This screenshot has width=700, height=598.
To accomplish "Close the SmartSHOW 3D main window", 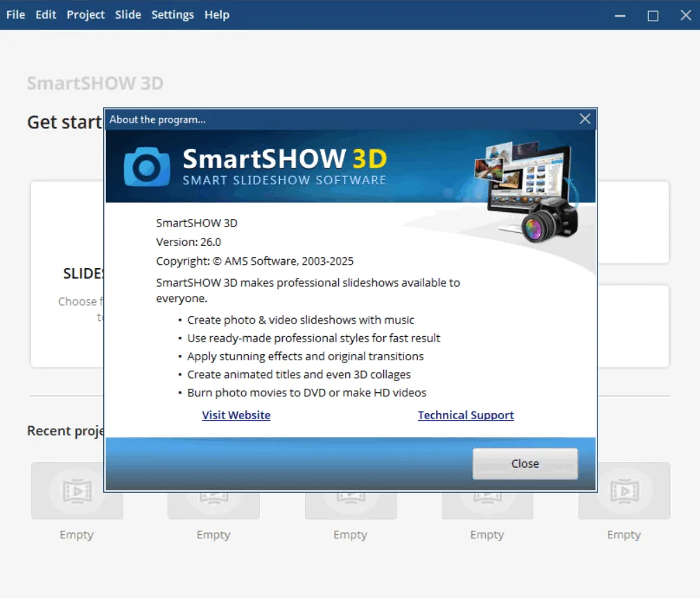I will coord(685,16).
